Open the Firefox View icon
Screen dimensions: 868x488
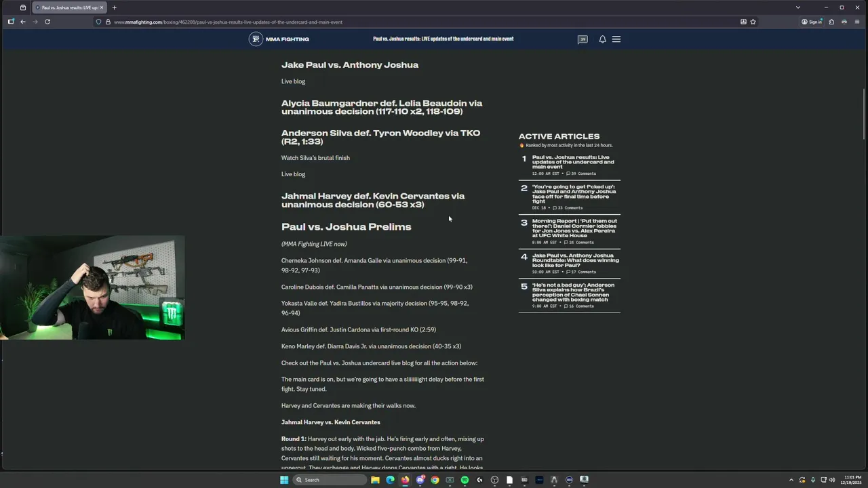coord(23,7)
